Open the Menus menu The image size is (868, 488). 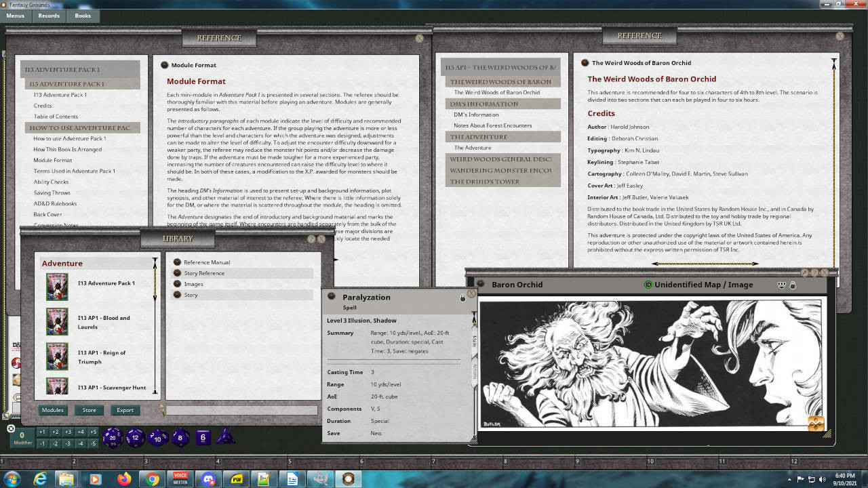(x=15, y=16)
